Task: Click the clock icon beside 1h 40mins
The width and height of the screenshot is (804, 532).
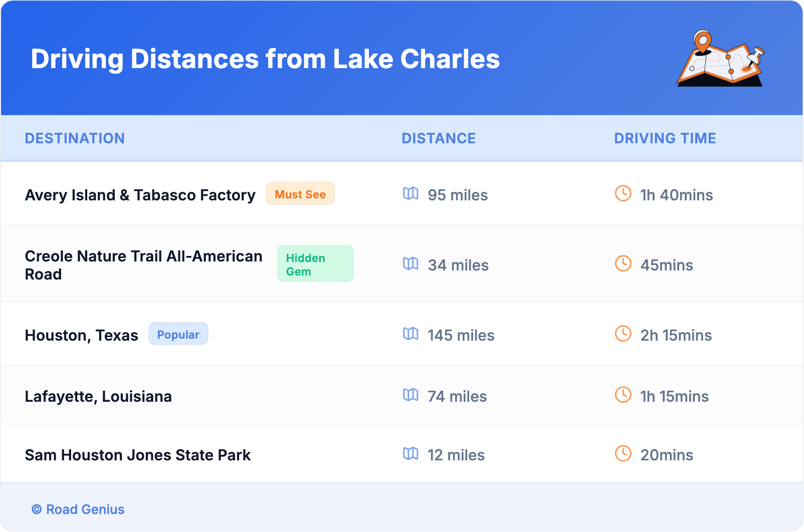Action: pyautogui.click(x=623, y=193)
